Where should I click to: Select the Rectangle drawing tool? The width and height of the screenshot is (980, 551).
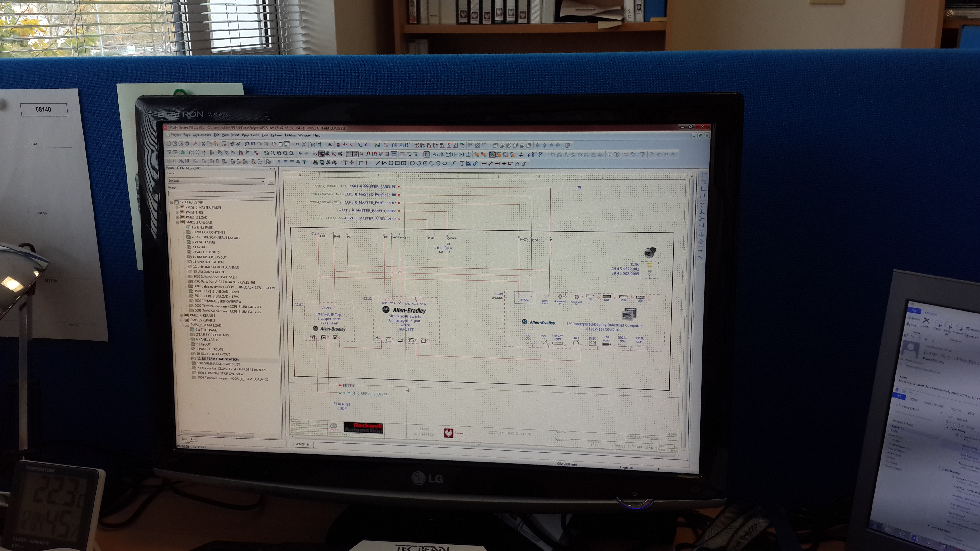[398, 163]
